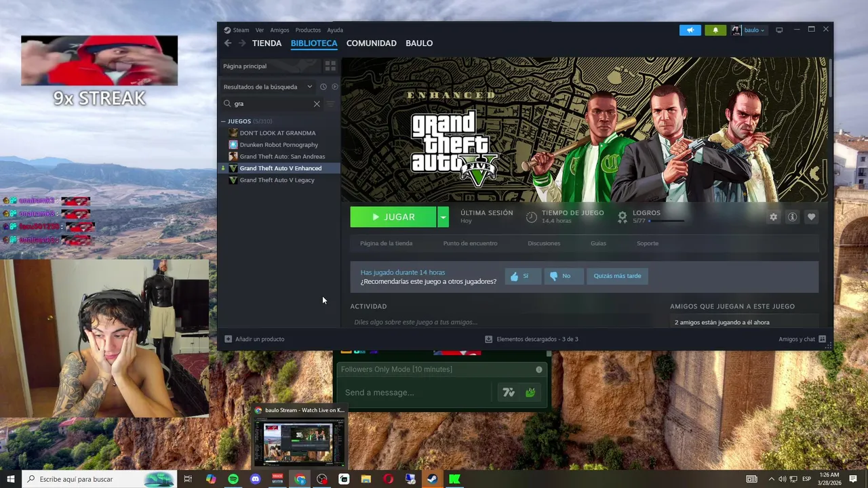Image resolution: width=868 pixels, height=488 pixels.
Task: Open GTA V manage settings gear
Action: pyautogui.click(x=773, y=217)
